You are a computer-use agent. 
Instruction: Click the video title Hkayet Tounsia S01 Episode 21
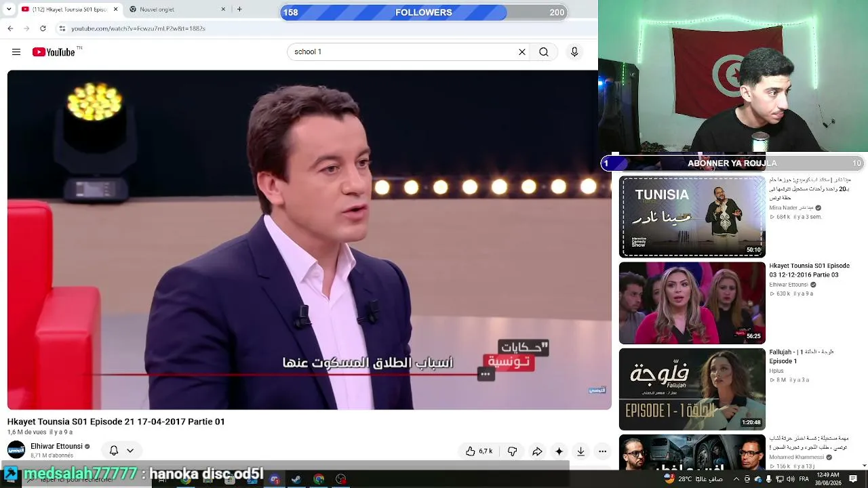[x=116, y=422]
